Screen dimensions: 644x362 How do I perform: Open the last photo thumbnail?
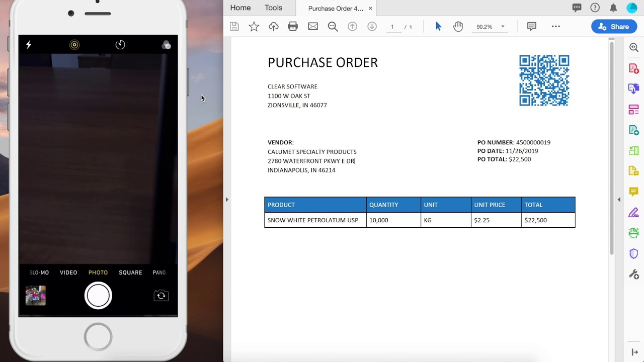36,296
